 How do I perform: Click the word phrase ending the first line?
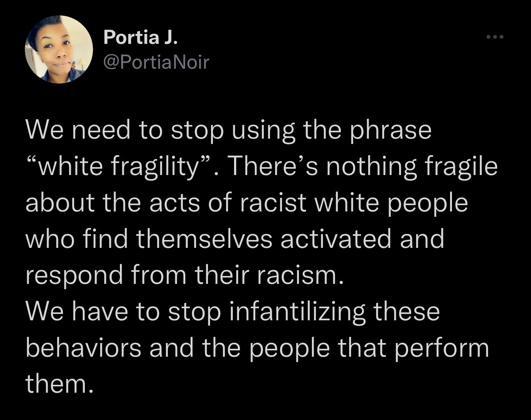pyautogui.click(x=391, y=131)
